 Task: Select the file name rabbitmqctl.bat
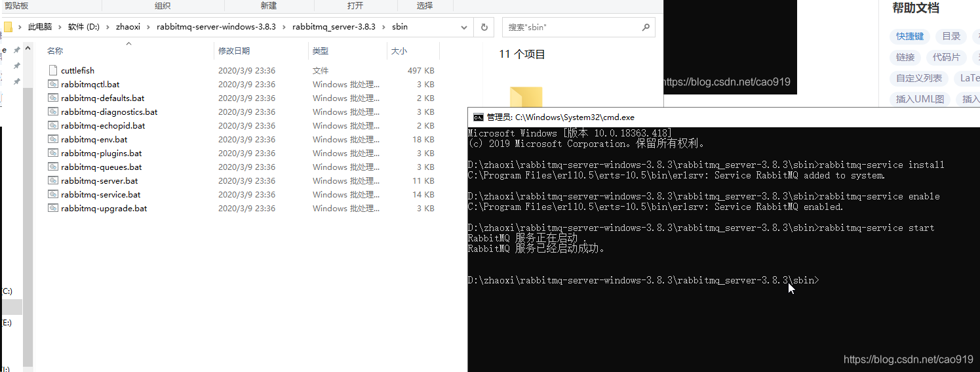(90, 84)
